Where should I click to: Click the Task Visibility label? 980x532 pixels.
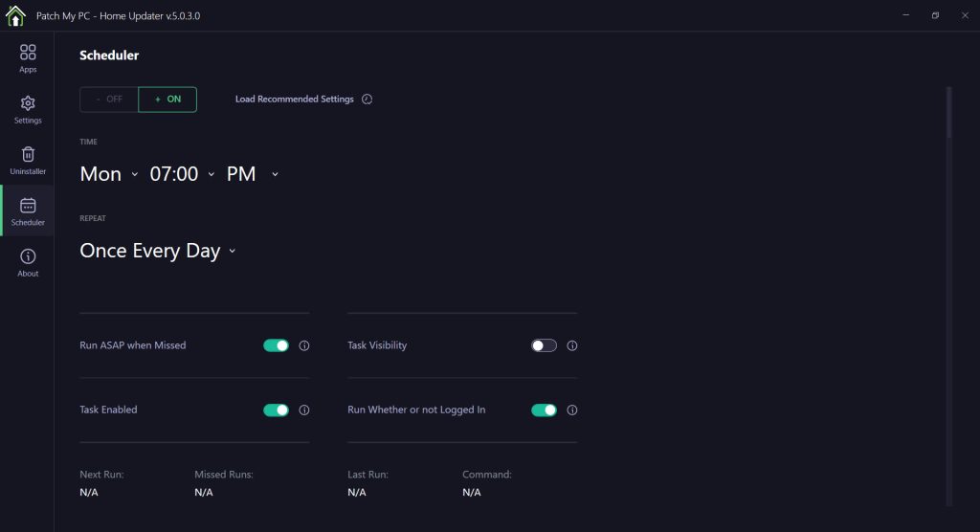tap(377, 345)
